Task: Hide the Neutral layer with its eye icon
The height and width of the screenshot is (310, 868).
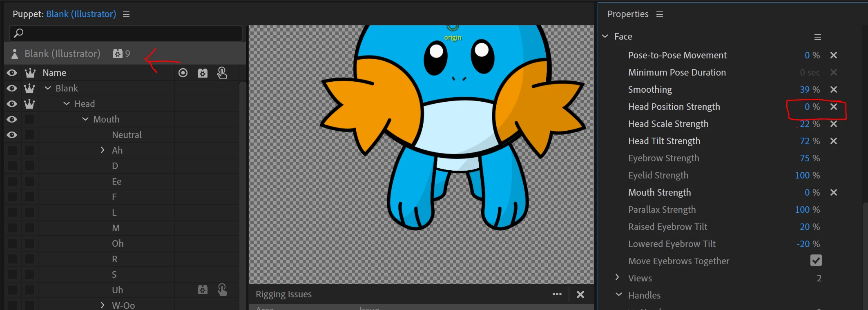Action: coord(12,135)
